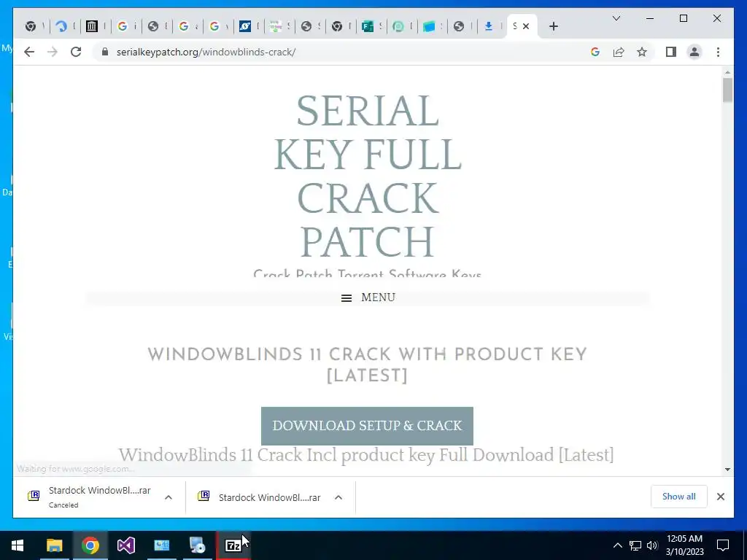Click the WindowBlinds 11 Crack article heading
This screenshot has width=747, height=560.
click(x=367, y=365)
